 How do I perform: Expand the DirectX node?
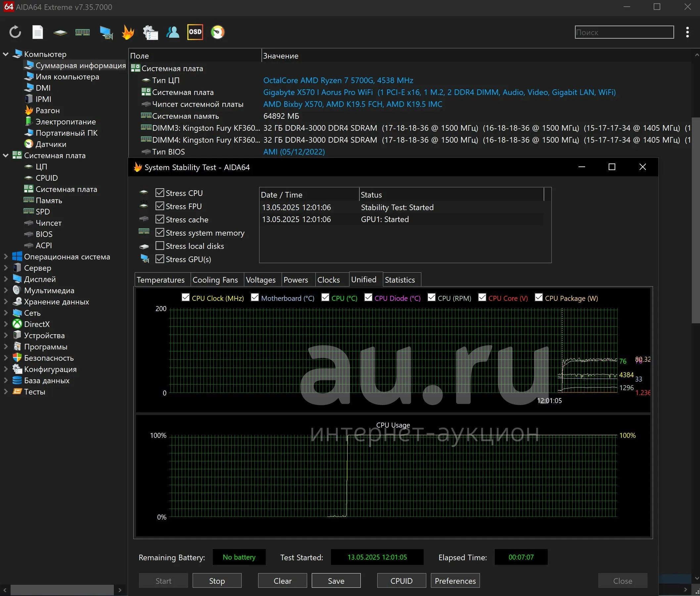(6, 324)
